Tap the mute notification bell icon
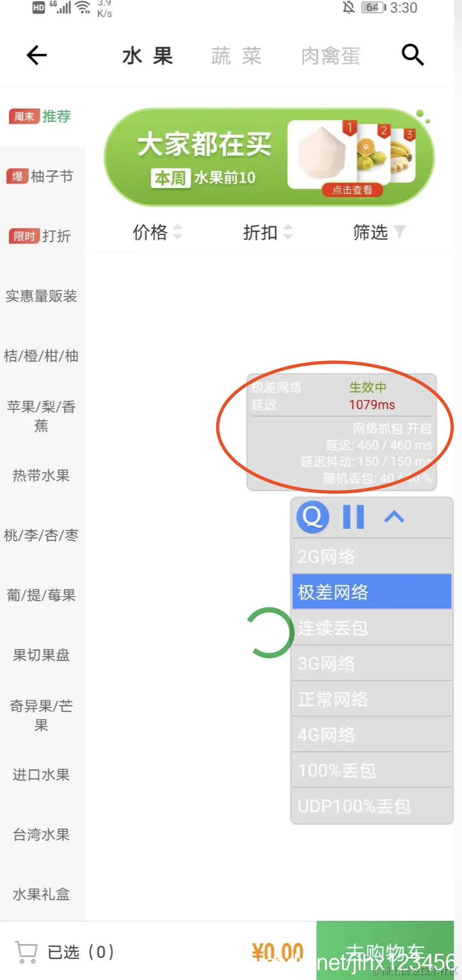This screenshot has width=462, height=980. (348, 8)
